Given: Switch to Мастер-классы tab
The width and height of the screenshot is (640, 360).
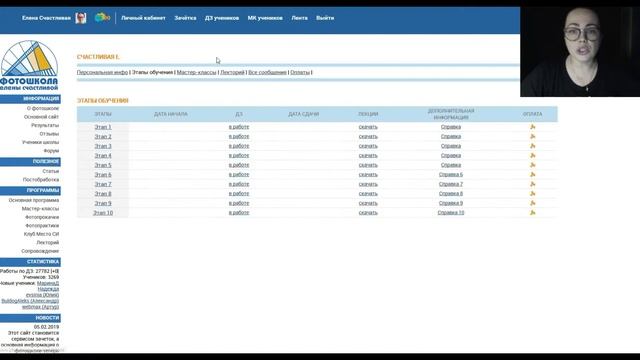Looking at the screenshot, I should click(196, 72).
